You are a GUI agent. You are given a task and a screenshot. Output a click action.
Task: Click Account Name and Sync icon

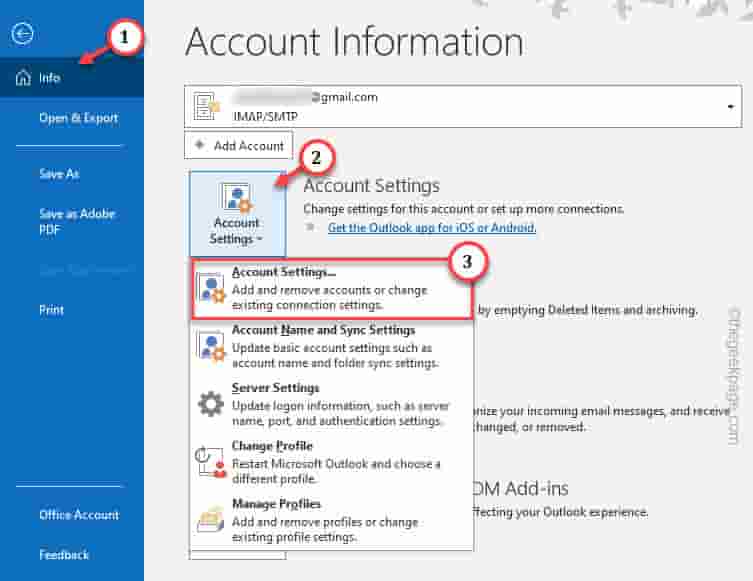click(x=211, y=346)
